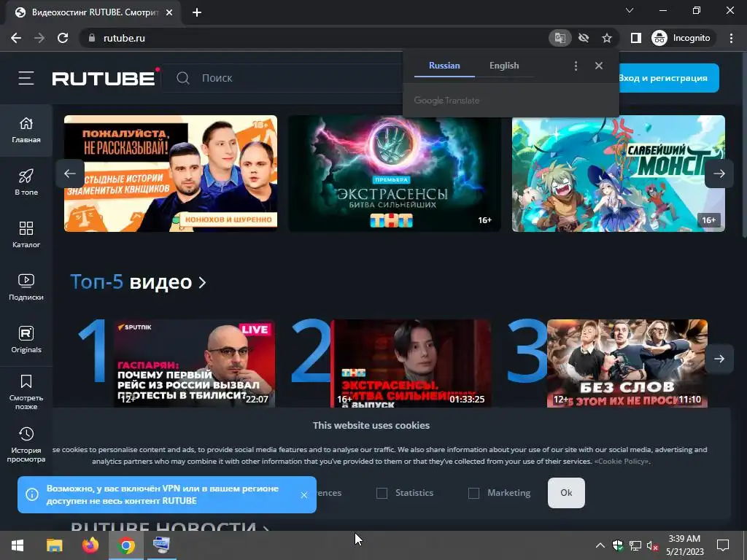Image resolution: width=747 pixels, height=560 pixels.
Task: Open the Слабейший монстр anime banner
Action: [x=619, y=174]
